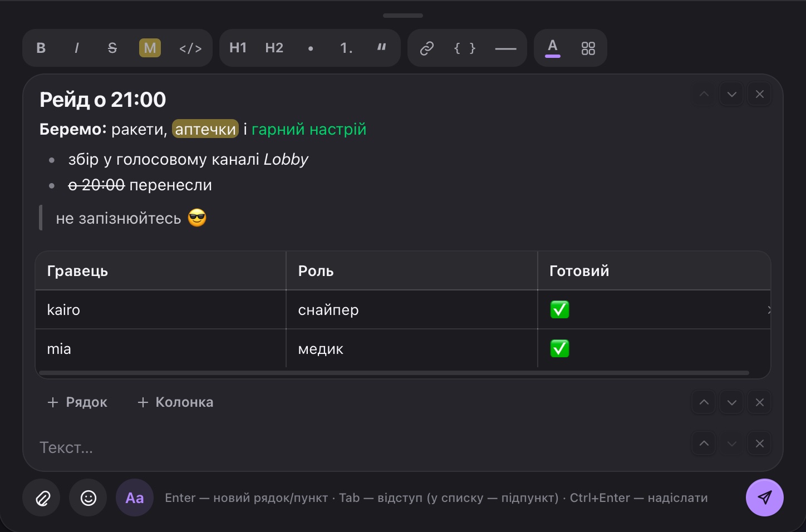Toggle blockquote formatting in toolbar

tap(381, 48)
